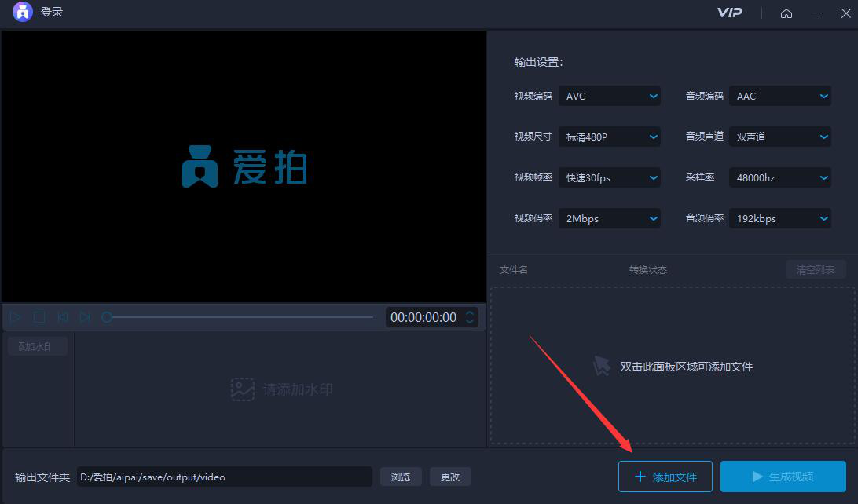Click the 添加文件 add file button

point(665,477)
